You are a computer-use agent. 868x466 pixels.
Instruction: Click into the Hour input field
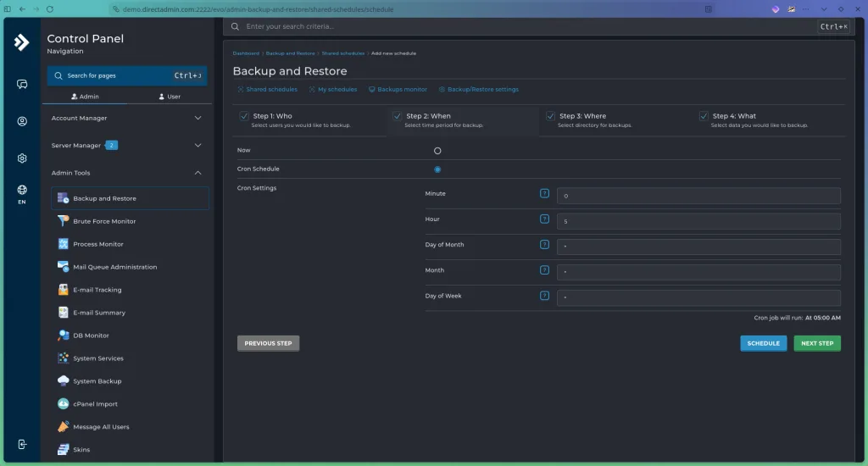[x=698, y=221]
